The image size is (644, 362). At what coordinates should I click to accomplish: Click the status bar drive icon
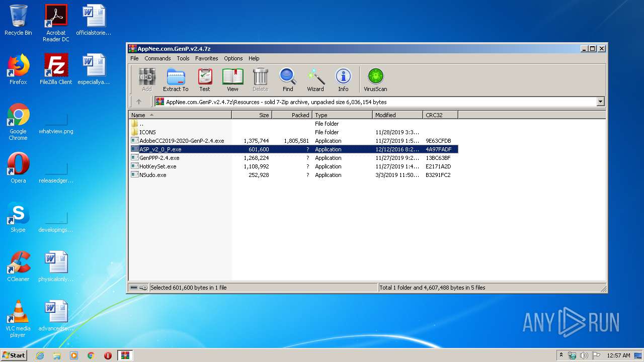(134, 288)
